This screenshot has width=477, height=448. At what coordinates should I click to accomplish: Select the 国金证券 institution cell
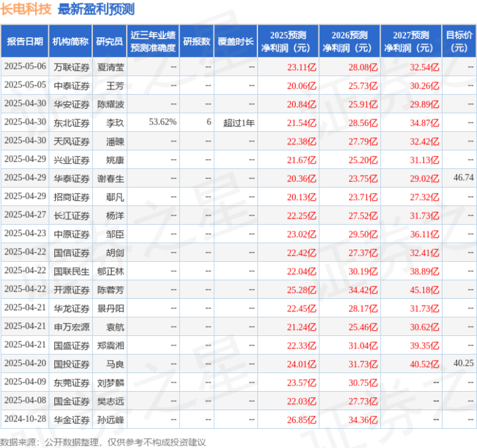[72, 401]
